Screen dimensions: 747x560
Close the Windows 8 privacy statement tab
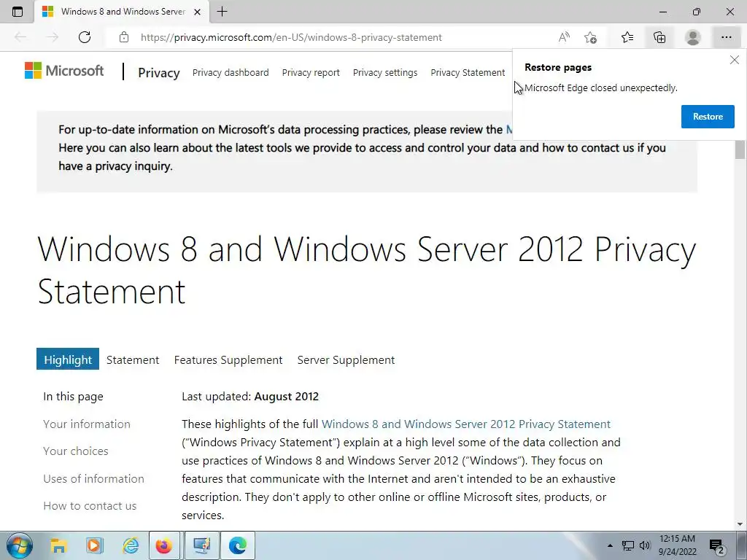pyautogui.click(x=197, y=12)
